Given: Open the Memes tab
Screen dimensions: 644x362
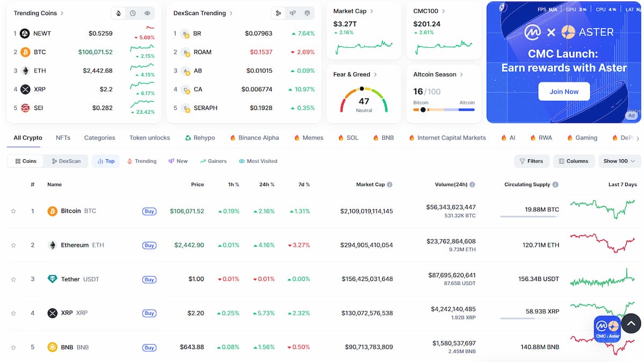Looking at the screenshot, I should point(309,138).
